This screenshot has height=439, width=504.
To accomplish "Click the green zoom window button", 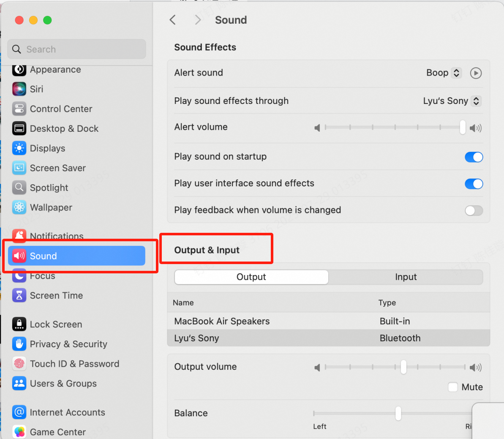I will (47, 20).
